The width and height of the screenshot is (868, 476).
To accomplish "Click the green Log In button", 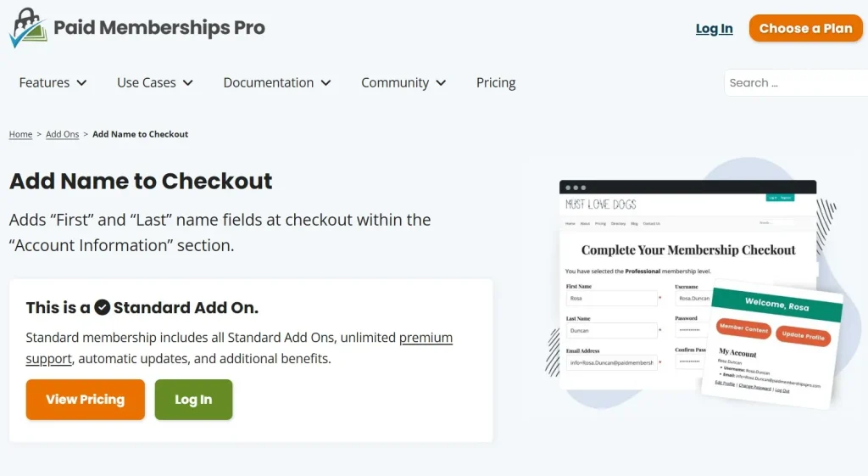I will 193,400.
